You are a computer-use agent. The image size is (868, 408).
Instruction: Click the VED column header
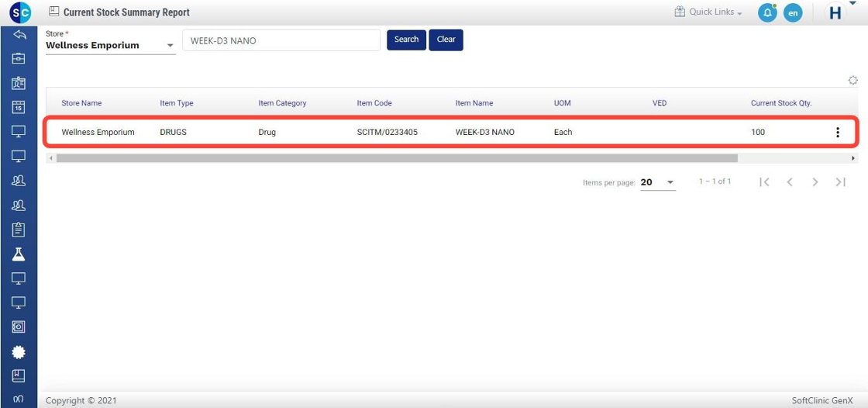click(660, 103)
